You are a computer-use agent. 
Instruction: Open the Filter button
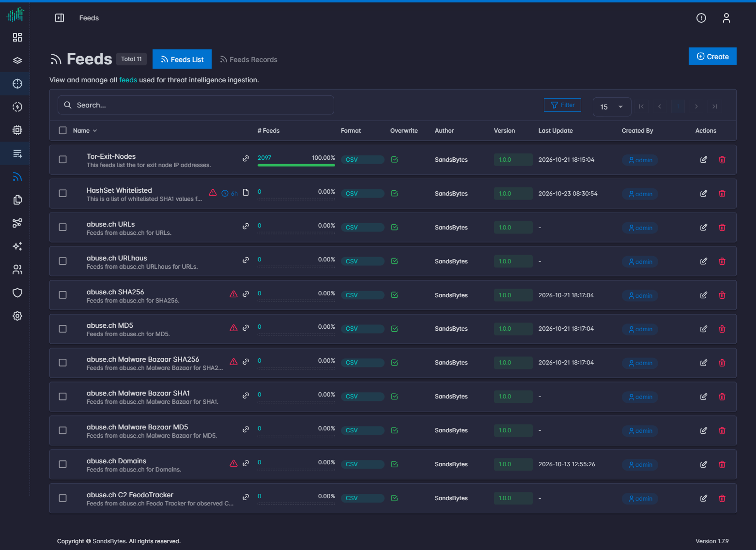click(562, 105)
